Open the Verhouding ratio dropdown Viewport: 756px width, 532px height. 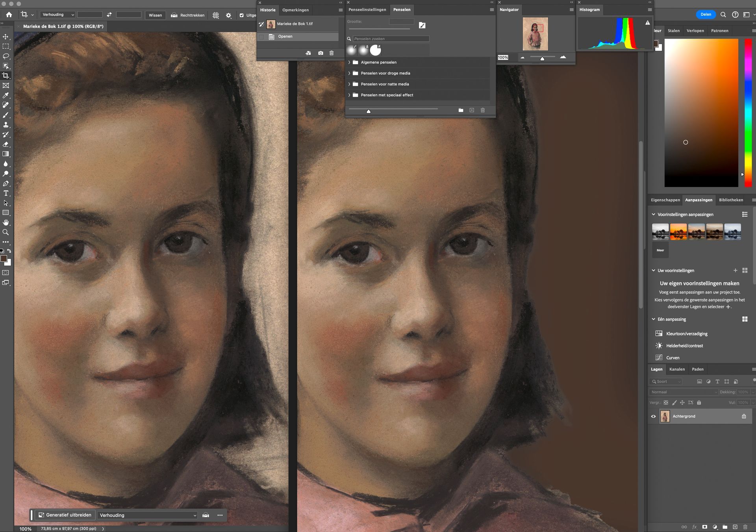coord(57,15)
